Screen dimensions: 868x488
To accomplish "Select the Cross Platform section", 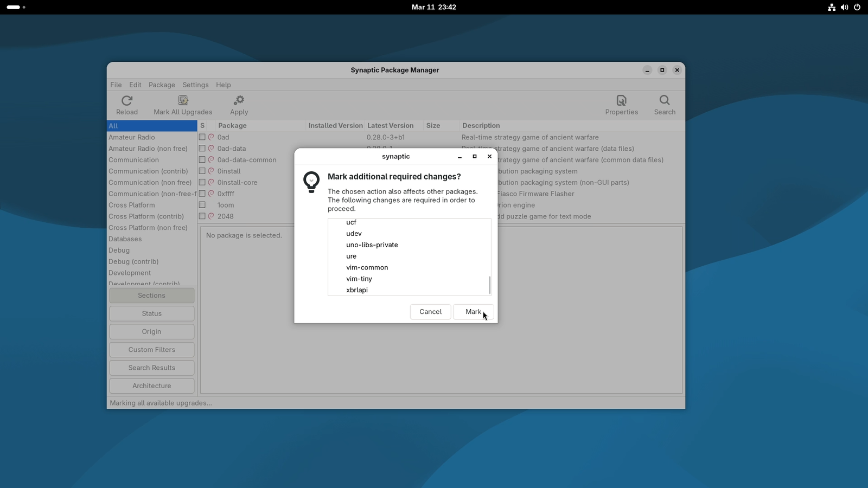I will tap(132, 205).
